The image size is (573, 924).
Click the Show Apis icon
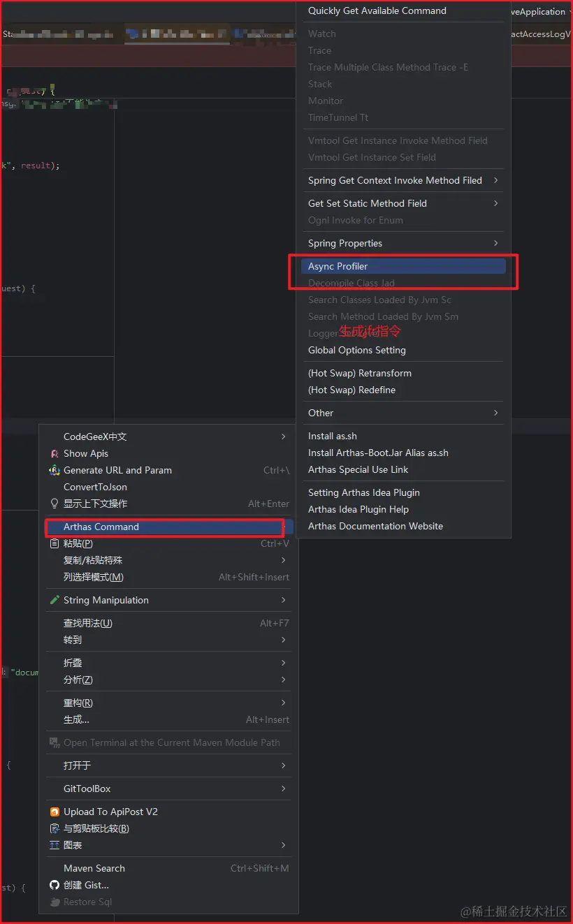click(55, 453)
